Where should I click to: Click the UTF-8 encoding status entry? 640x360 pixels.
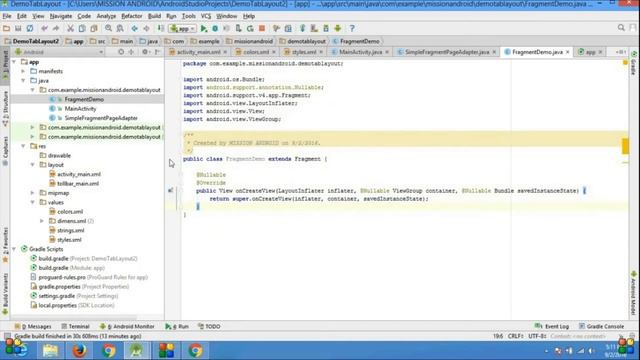click(x=537, y=336)
